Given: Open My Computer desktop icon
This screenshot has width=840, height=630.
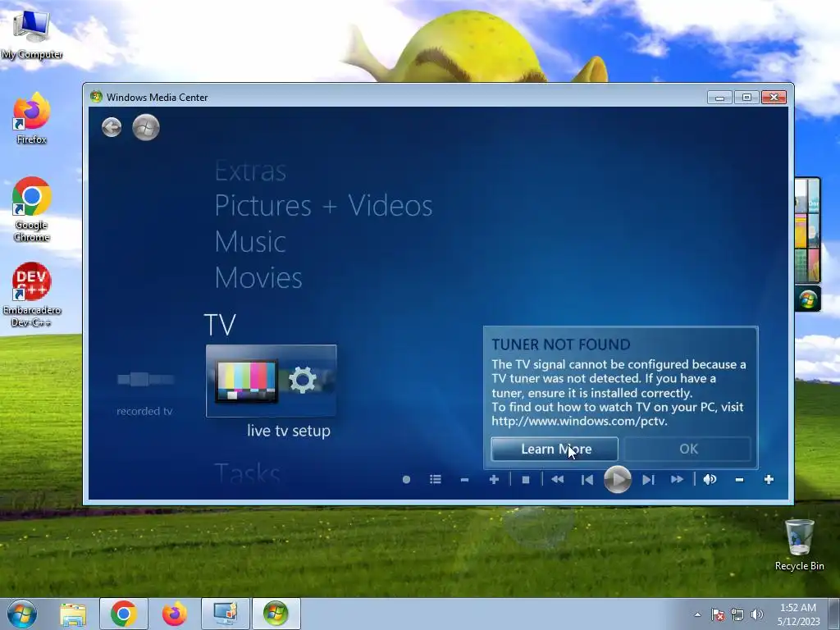Looking at the screenshot, I should click(x=32, y=34).
